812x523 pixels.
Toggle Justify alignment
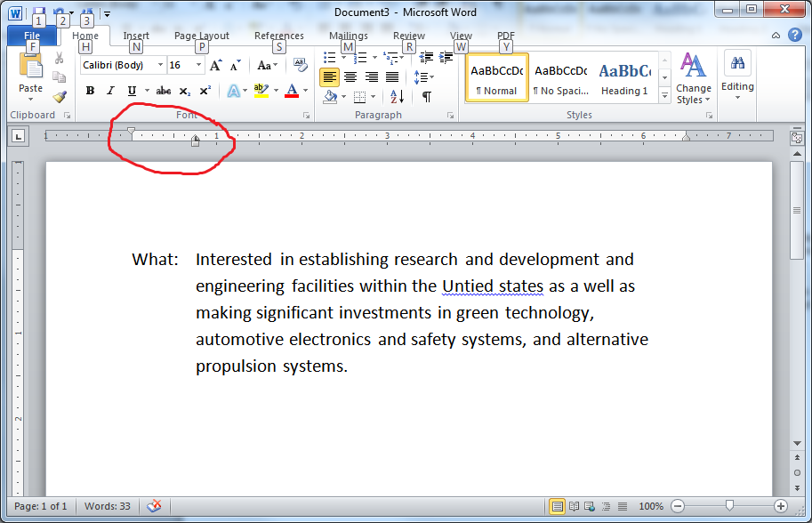(392, 77)
